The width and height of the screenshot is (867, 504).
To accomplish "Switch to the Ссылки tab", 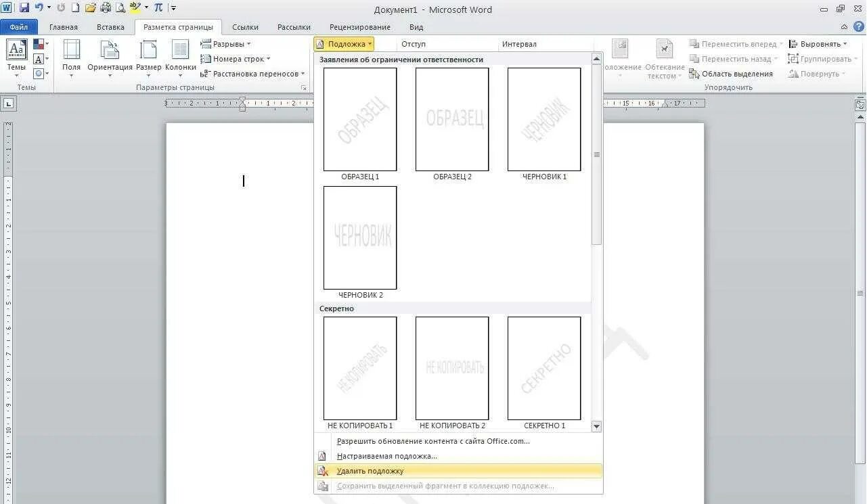I will click(x=245, y=27).
